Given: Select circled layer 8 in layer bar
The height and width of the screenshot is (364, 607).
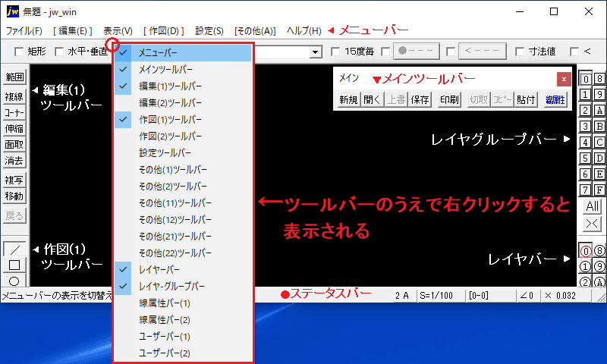Looking at the screenshot, I should point(599,251).
